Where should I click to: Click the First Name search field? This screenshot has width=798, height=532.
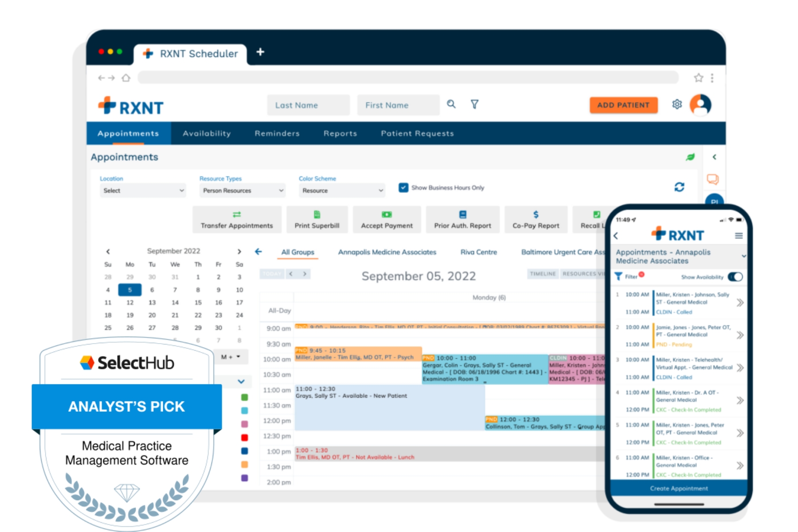coord(398,105)
